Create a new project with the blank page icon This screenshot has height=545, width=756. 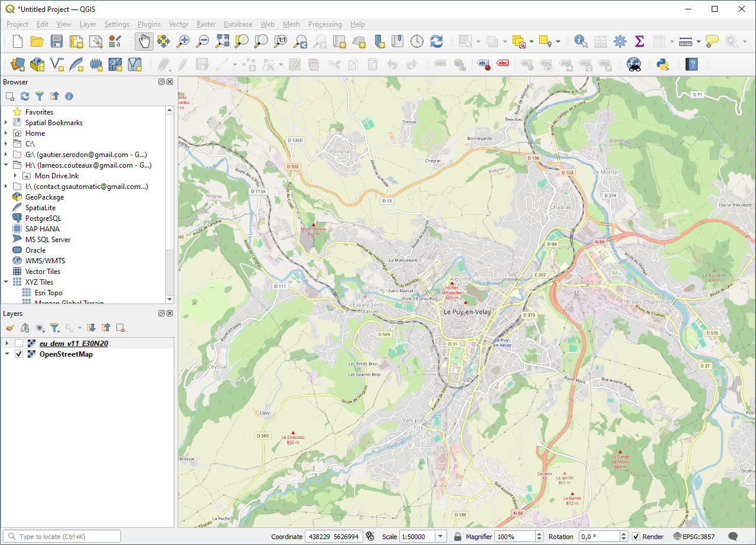point(18,41)
